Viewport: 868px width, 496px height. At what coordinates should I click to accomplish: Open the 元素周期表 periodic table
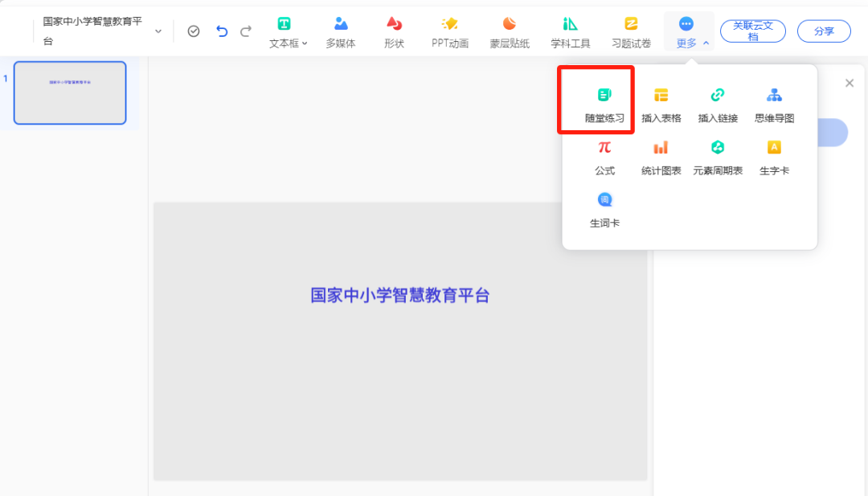pos(717,158)
